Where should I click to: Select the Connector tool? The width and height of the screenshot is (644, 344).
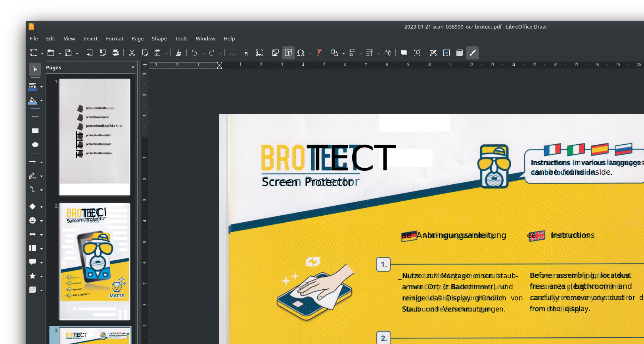33,189
